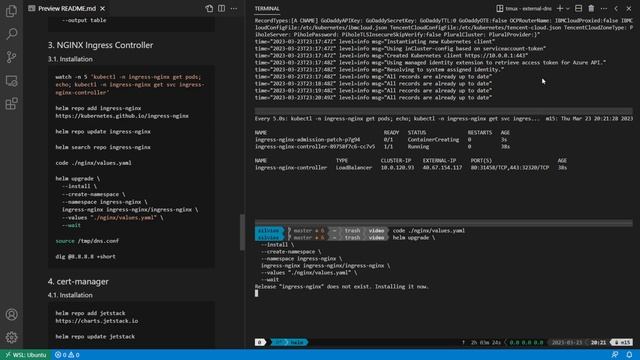Click the 'helm repo update jetstack' line

click(95, 336)
